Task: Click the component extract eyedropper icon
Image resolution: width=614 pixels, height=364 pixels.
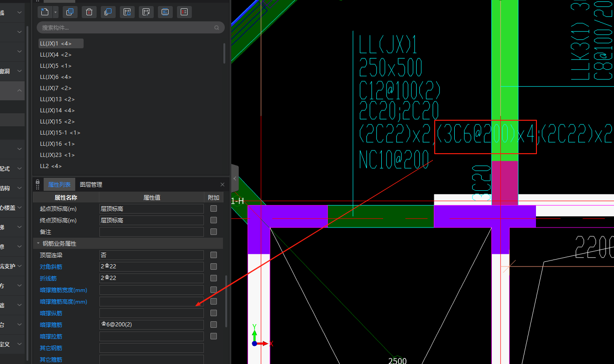Action: pyautogui.click(x=146, y=12)
